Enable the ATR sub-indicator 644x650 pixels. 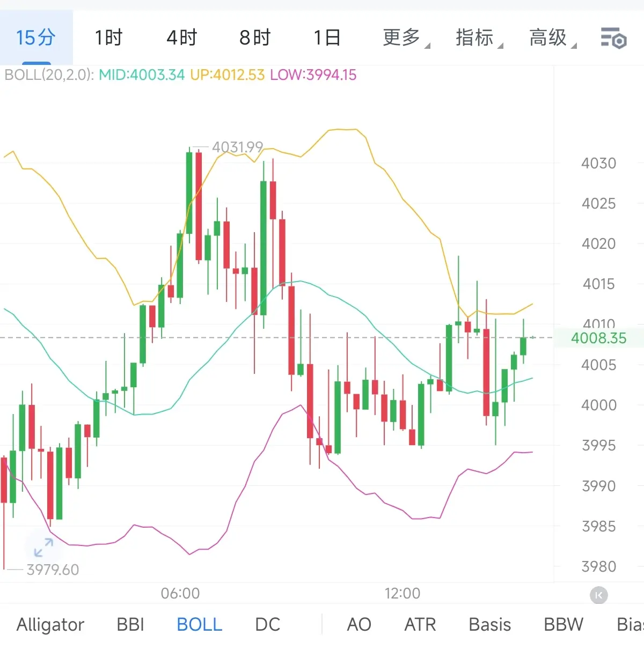pyautogui.click(x=420, y=624)
